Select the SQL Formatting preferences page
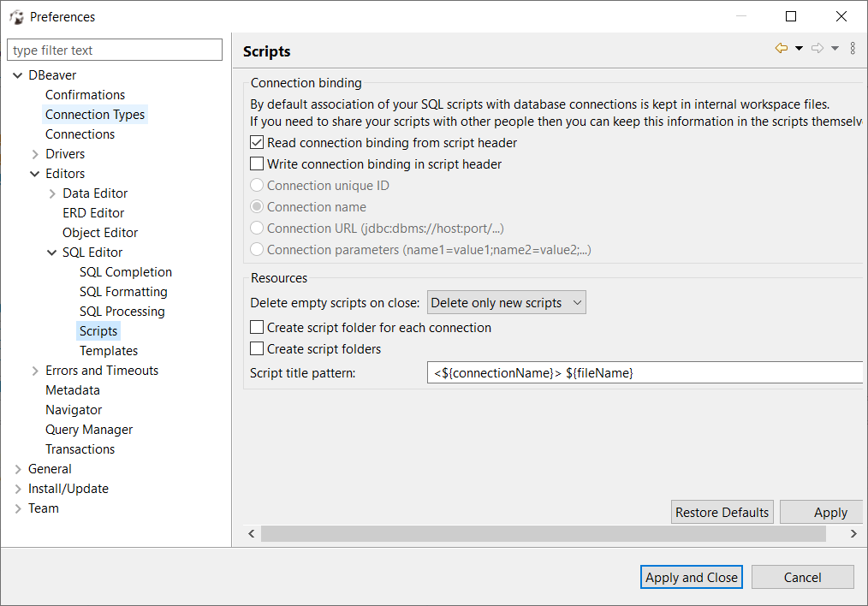Viewport: 868px width, 606px height. tap(123, 291)
